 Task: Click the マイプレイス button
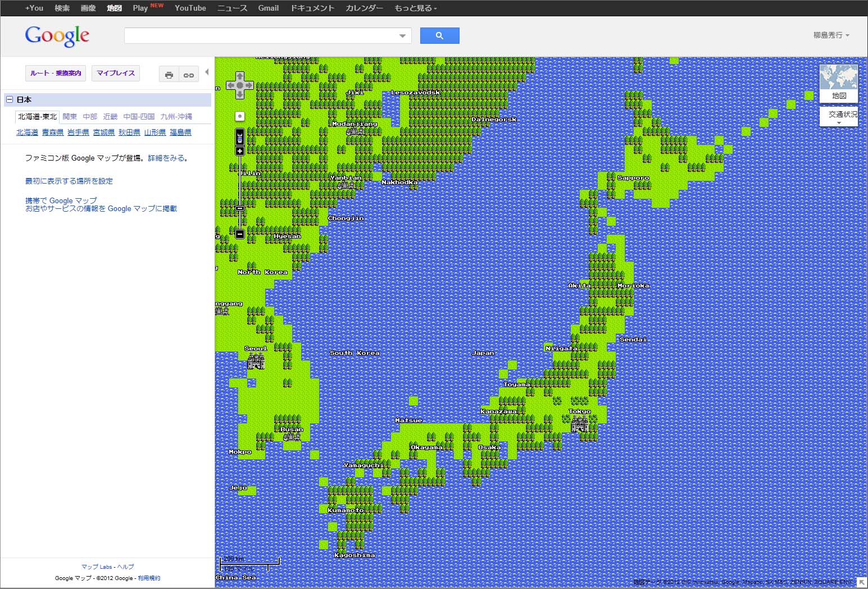[116, 74]
